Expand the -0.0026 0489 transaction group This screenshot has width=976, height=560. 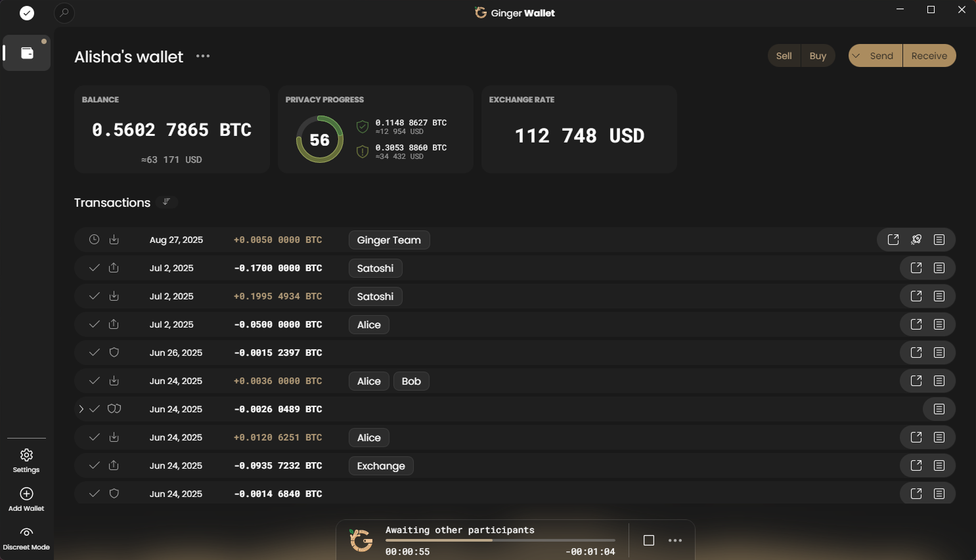click(81, 409)
